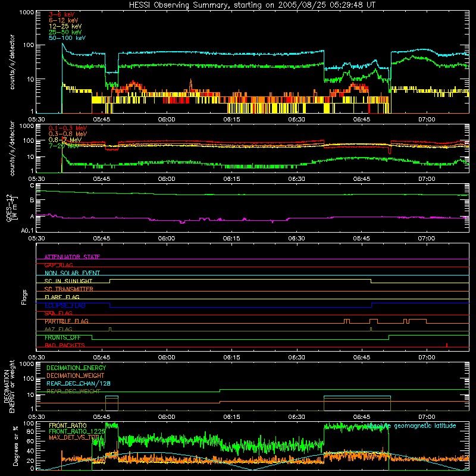Select the 50-100 keV legend label

click(x=67, y=38)
